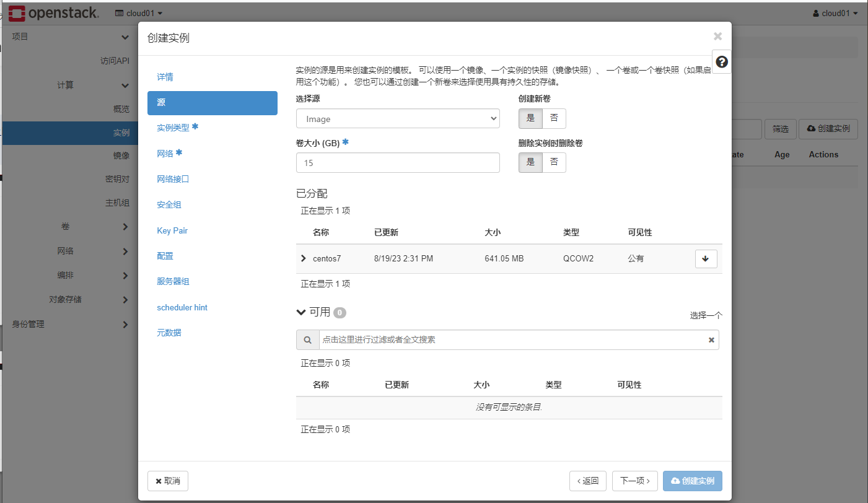
Task: Click the 返回 button
Action: [588, 481]
